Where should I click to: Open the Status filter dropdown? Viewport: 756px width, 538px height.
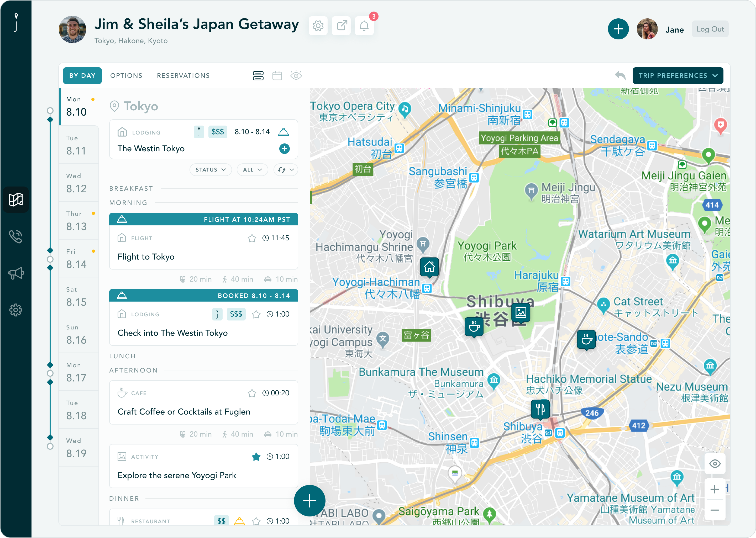tap(211, 170)
